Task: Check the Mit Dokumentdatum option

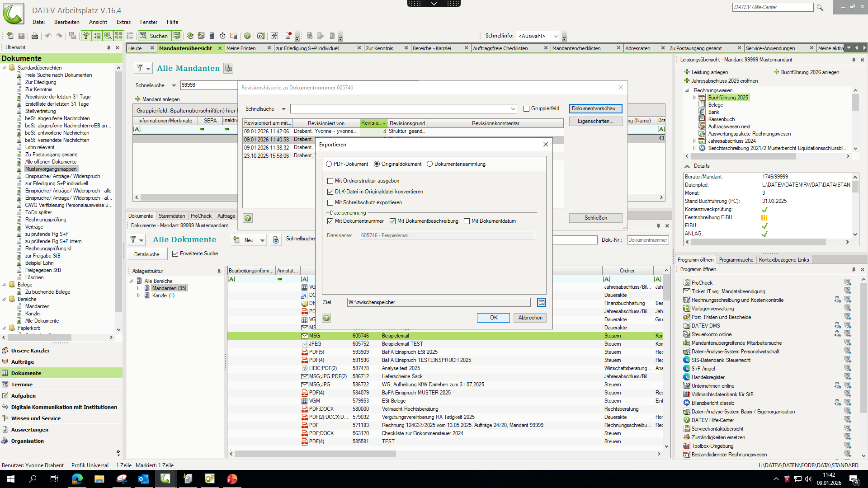Action: pos(467,221)
